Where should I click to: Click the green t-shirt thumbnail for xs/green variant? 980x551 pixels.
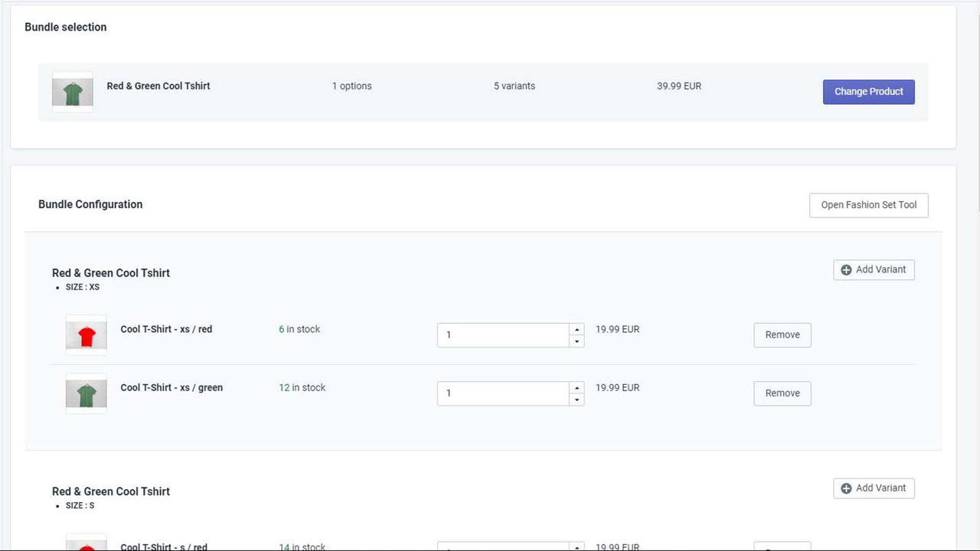tap(86, 393)
